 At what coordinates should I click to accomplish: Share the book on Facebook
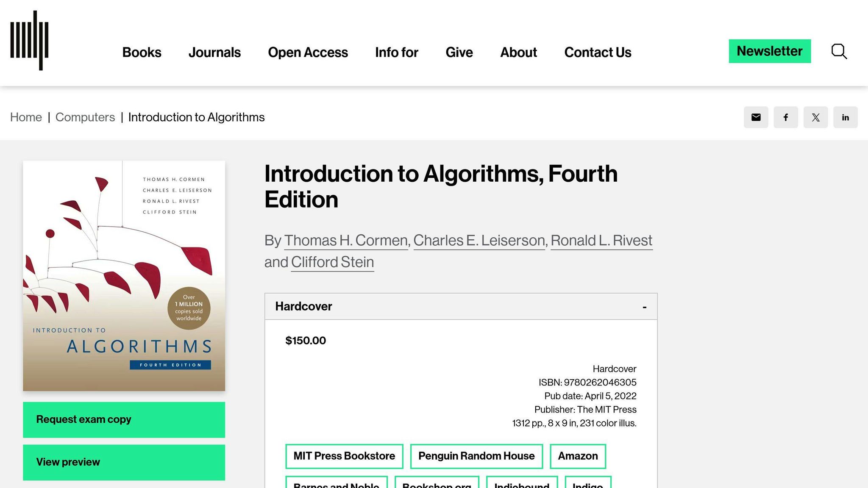coord(786,117)
